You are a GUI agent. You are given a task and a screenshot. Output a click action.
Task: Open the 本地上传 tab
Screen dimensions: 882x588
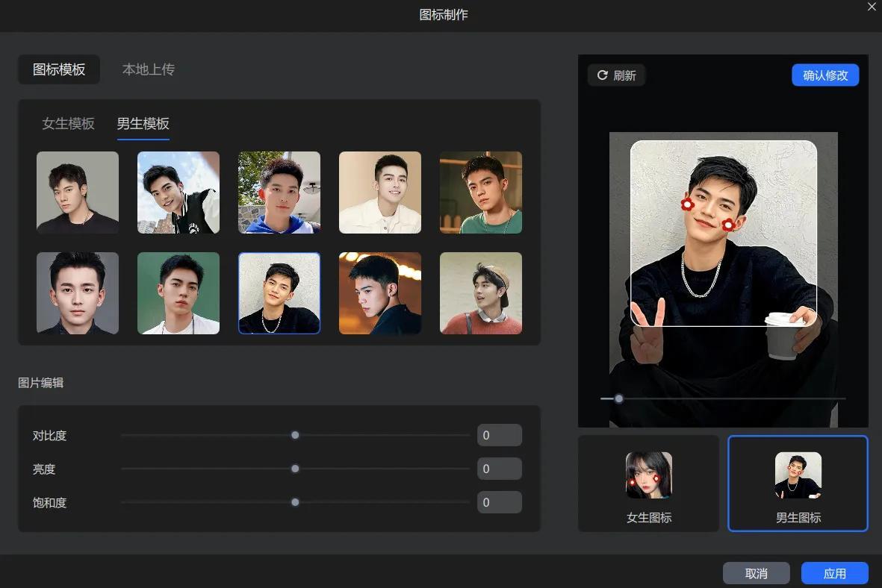tap(148, 69)
